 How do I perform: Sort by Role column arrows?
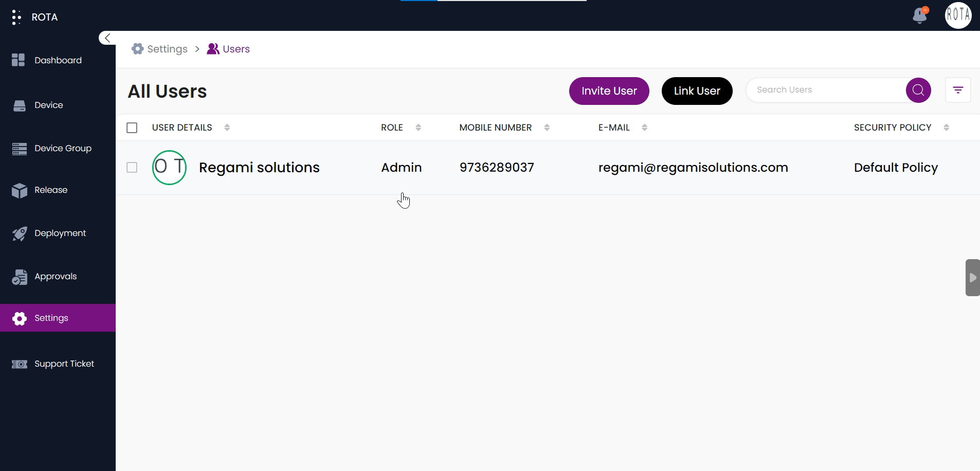(419, 128)
